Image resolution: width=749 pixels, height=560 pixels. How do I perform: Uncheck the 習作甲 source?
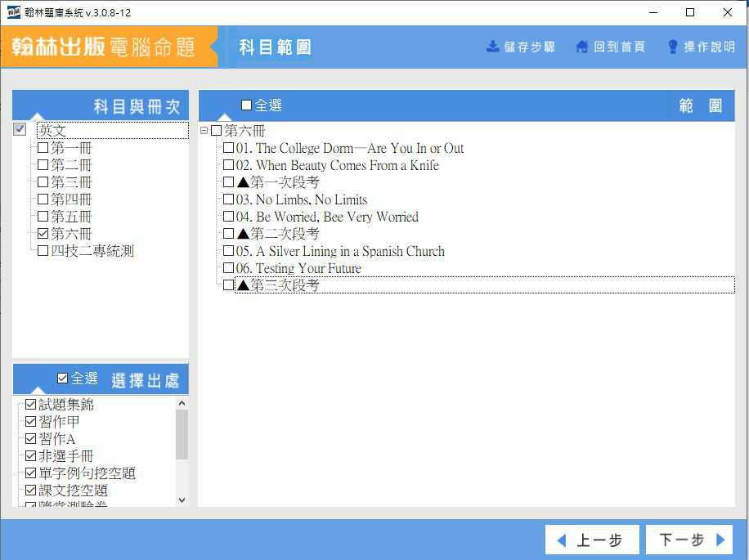coord(30,422)
